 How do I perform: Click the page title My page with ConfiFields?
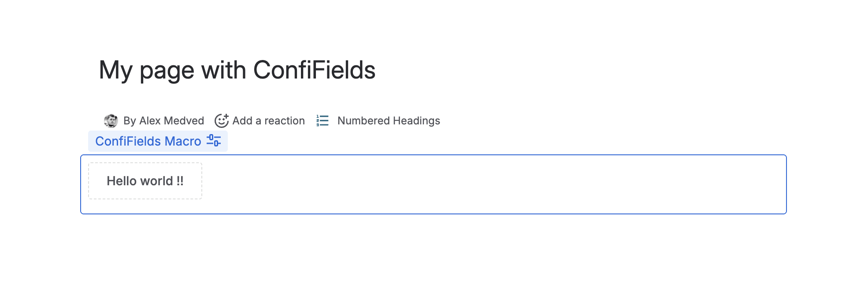[x=237, y=70]
